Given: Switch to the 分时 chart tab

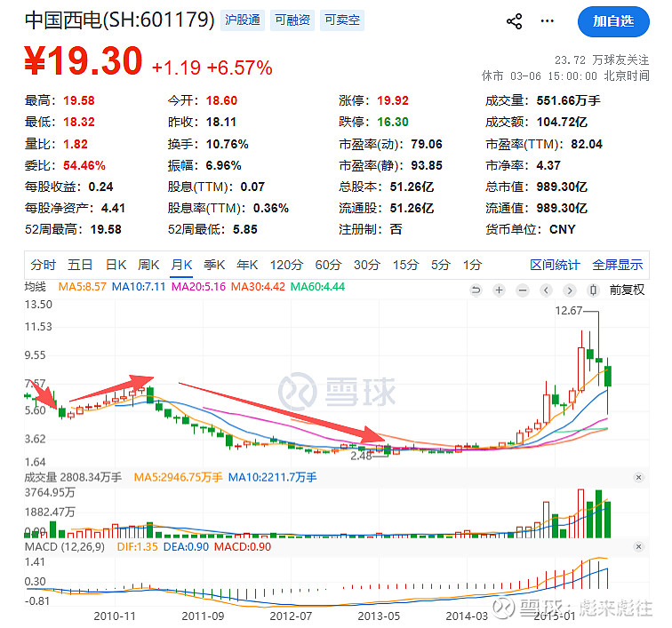Looking at the screenshot, I should (44, 265).
